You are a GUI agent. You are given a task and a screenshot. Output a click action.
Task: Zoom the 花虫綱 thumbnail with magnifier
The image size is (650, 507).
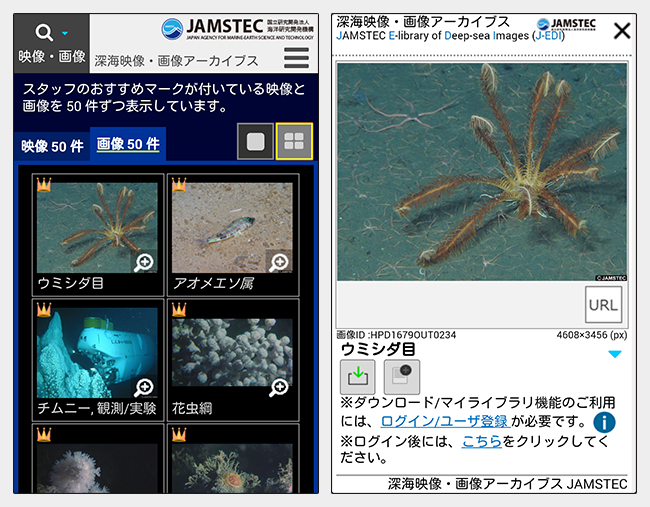pos(279,388)
